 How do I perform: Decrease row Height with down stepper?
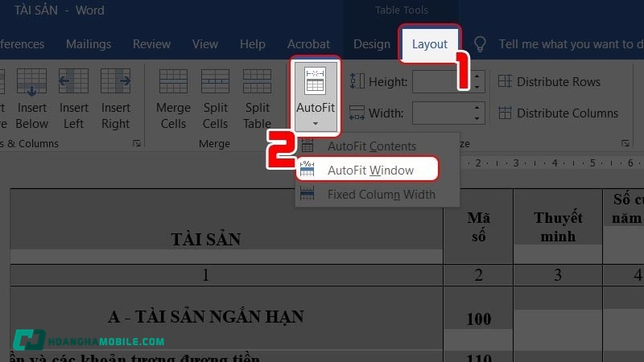pyautogui.click(x=477, y=87)
